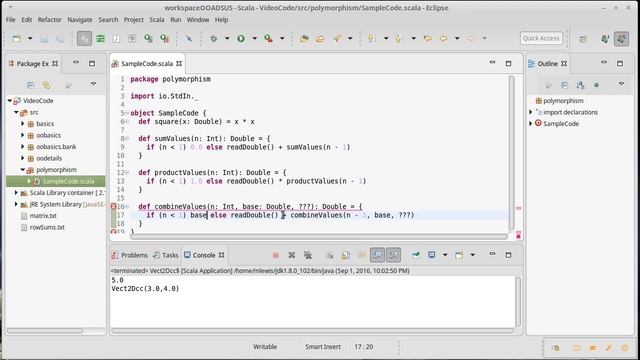
Task: Click the Back navigation arrow icon
Action: [443, 38]
